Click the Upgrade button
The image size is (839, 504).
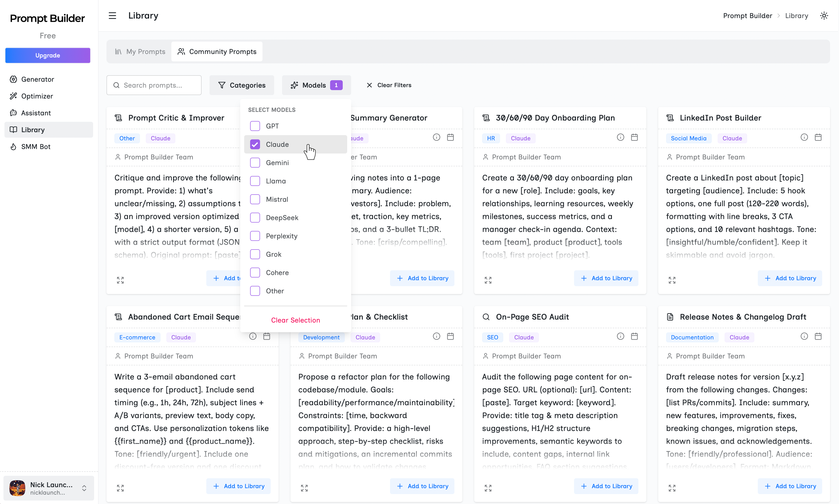pos(48,55)
